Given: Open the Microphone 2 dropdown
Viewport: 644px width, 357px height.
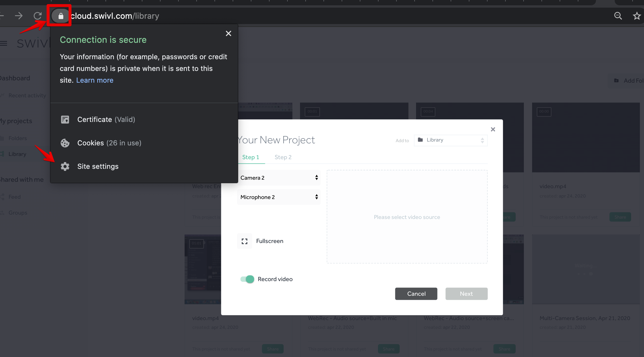Looking at the screenshot, I should coord(279,197).
